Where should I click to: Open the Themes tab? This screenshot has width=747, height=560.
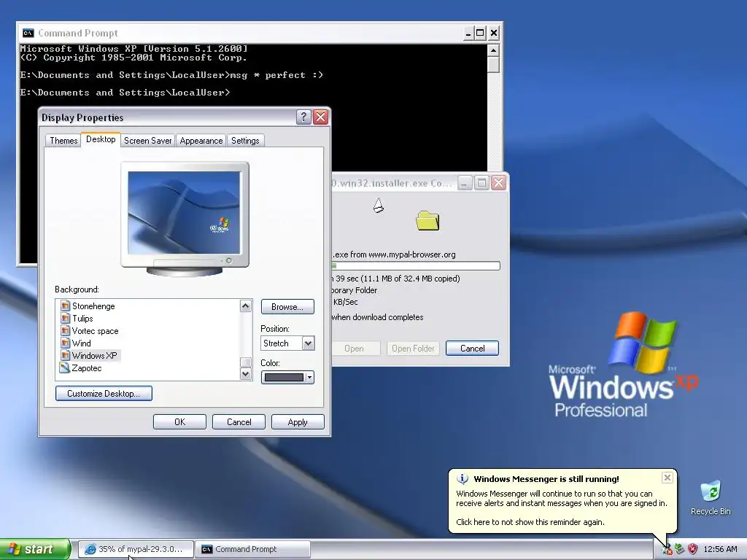[x=63, y=141]
